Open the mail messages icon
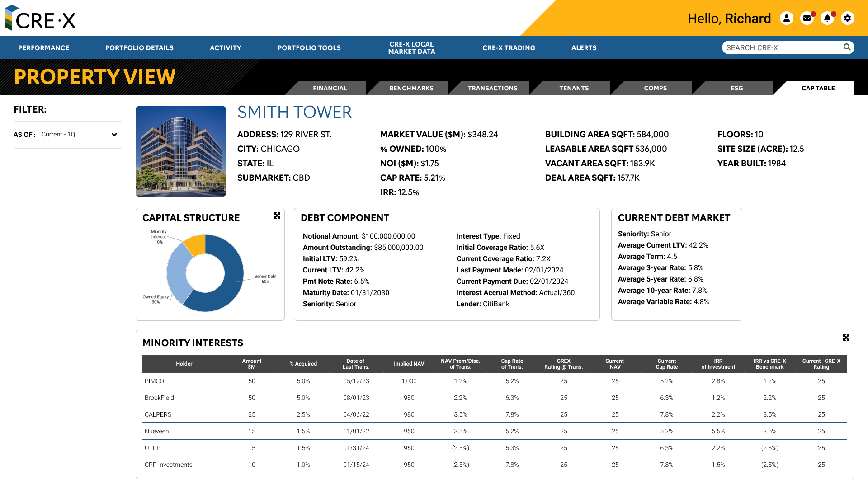The height and width of the screenshot is (488, 868). [807, 18]
